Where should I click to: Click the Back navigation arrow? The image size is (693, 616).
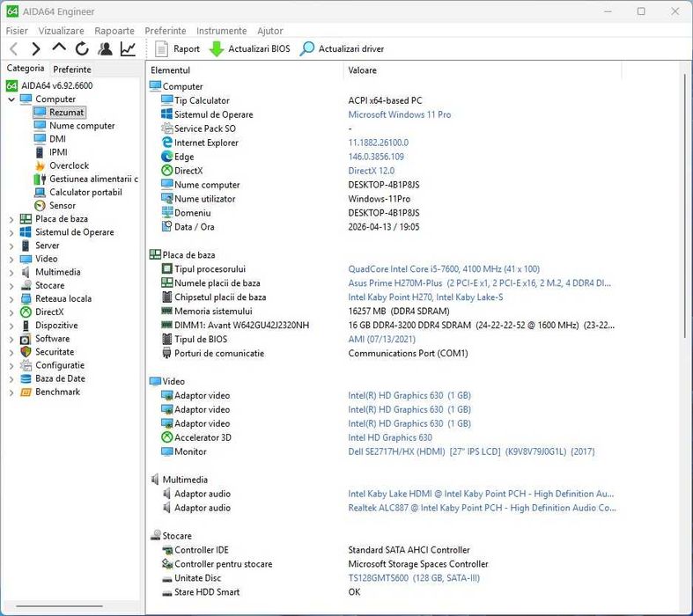(x=14, y=48)
